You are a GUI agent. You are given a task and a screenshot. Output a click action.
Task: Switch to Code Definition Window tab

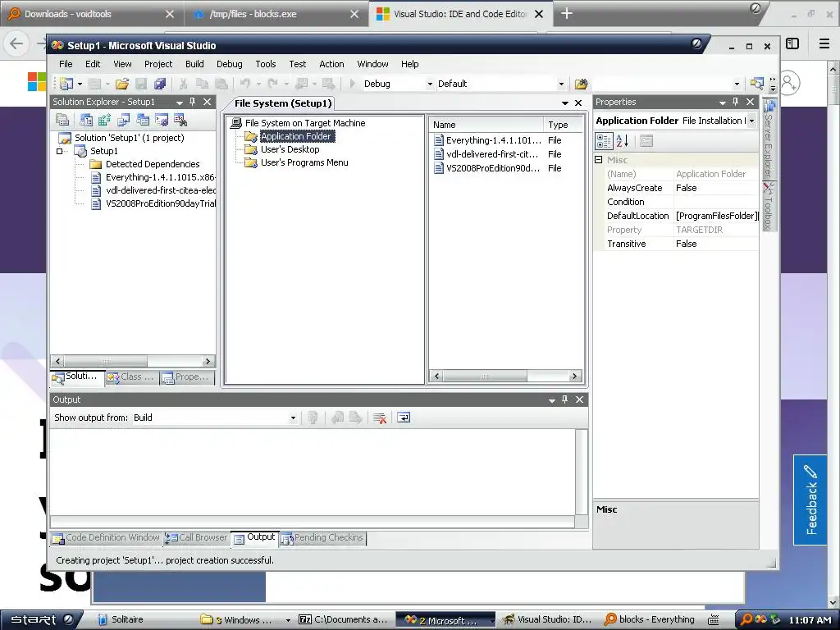pyautogui.click(x=106, y=538)
